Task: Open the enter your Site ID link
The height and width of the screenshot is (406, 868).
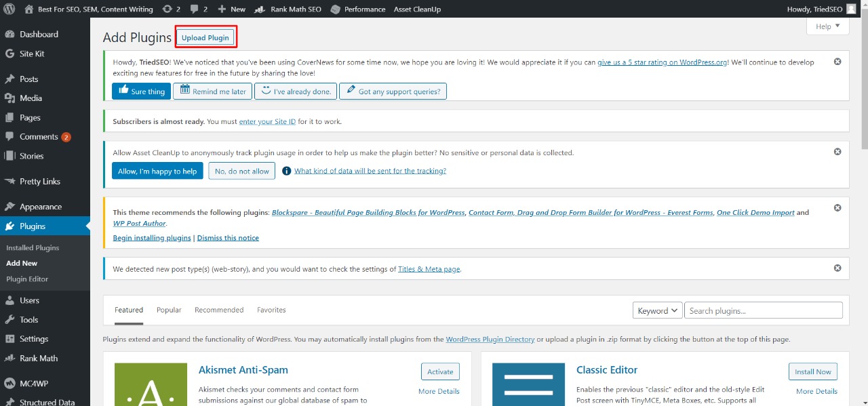Action: [267, 122]
